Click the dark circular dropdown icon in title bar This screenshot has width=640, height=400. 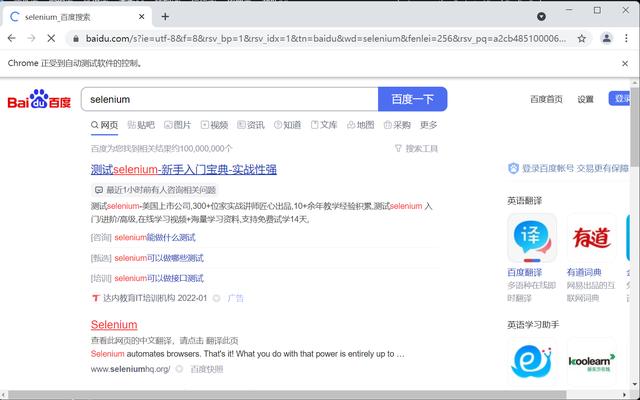click(541, 17)
